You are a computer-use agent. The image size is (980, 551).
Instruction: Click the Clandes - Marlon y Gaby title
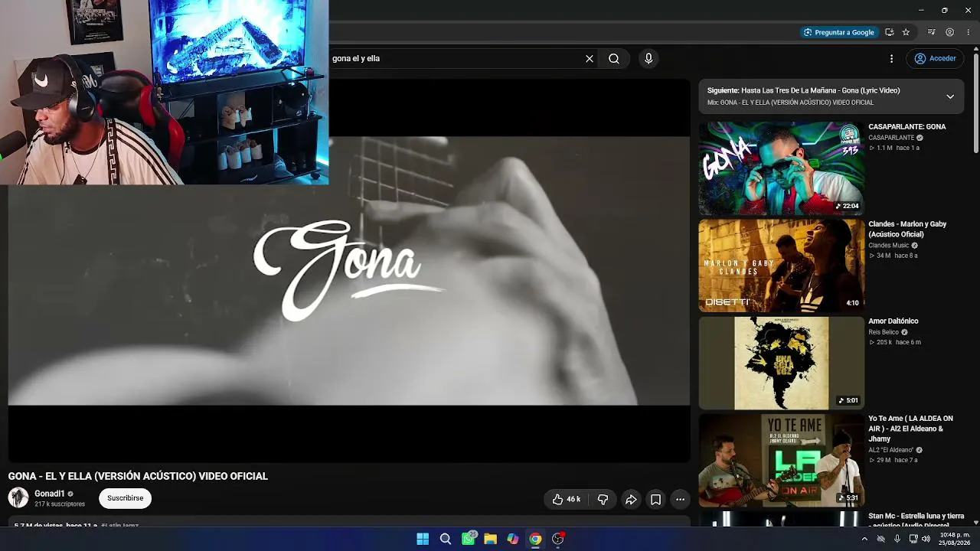pos(907,229)
